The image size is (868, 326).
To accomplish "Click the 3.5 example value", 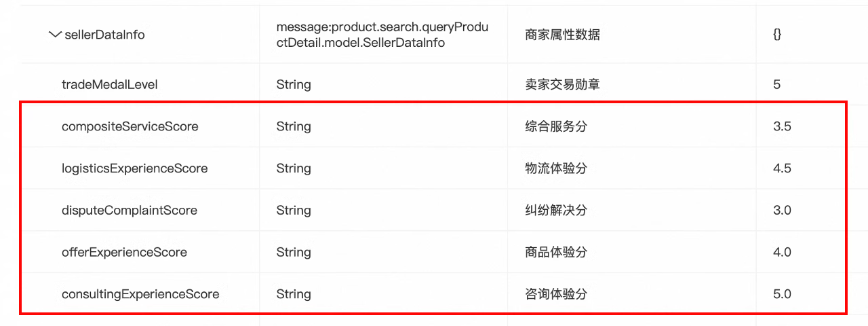I will (x=782, y=126).
